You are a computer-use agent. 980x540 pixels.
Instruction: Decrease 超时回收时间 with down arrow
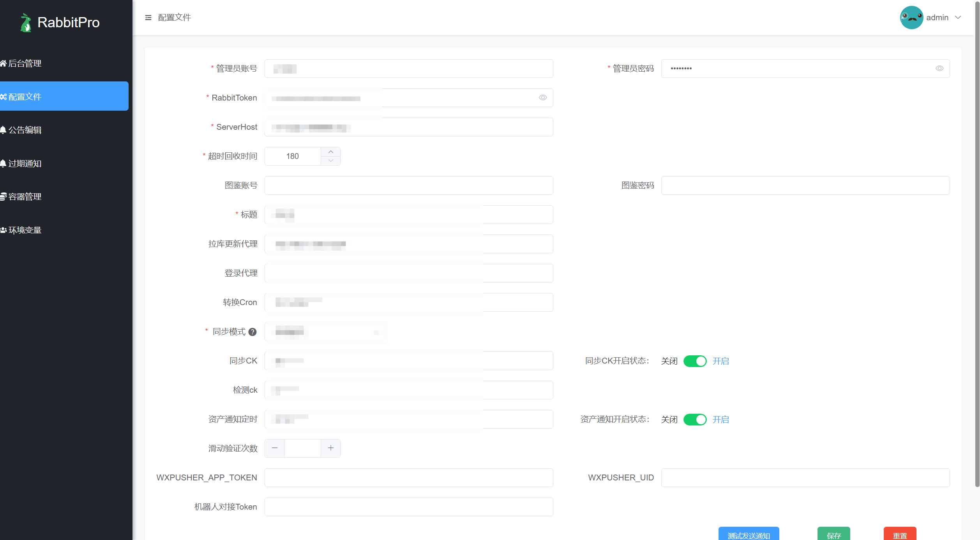coord(330,161)
